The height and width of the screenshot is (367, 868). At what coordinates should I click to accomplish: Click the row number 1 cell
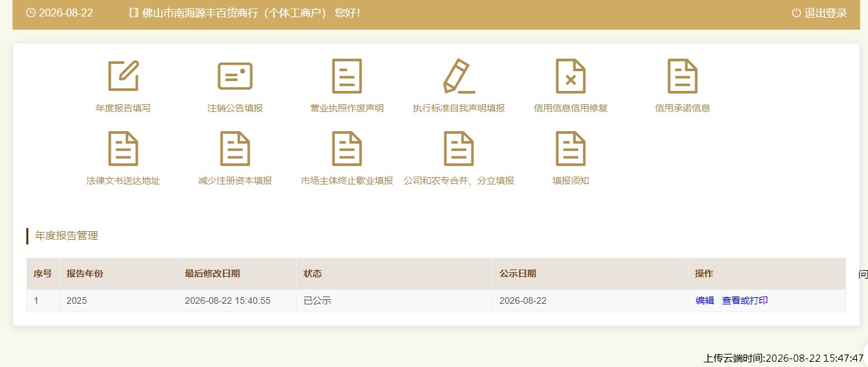(43, 300)
